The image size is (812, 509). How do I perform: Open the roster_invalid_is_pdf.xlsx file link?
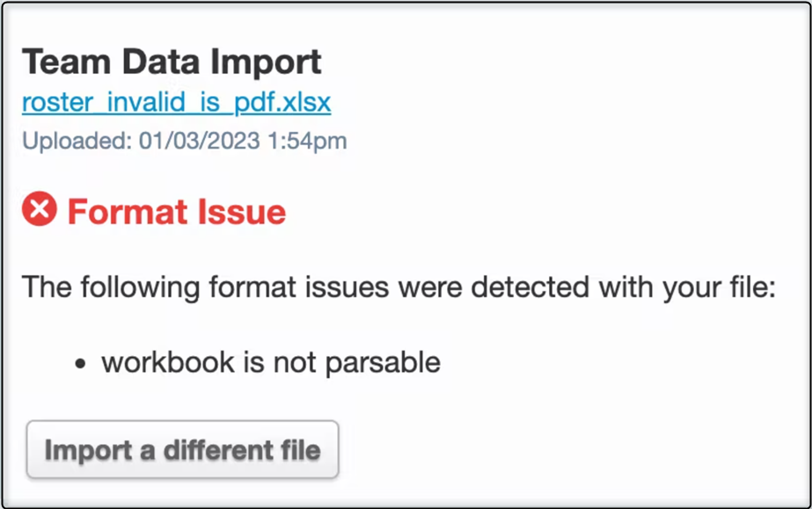[176, 103]
